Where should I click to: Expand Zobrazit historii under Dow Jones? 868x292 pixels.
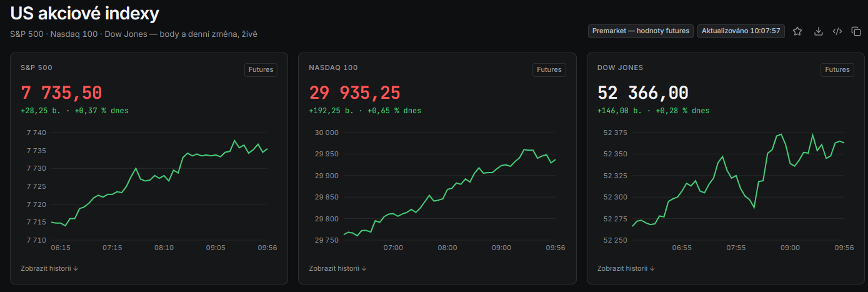626,268
